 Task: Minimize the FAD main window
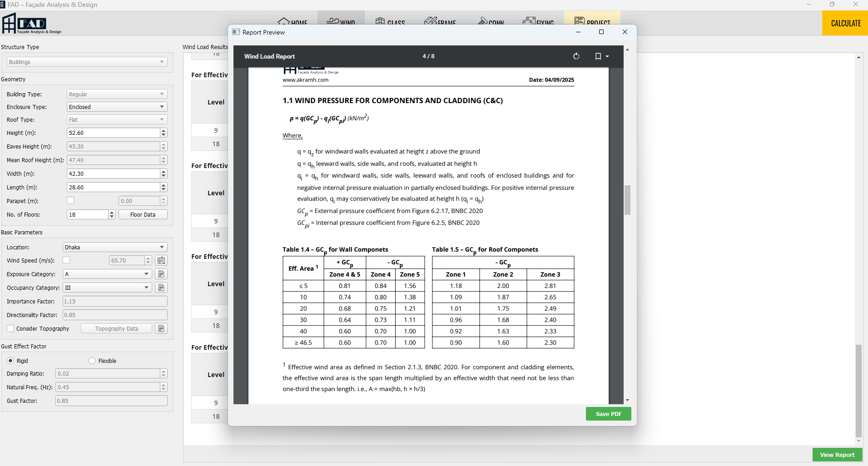809,5
